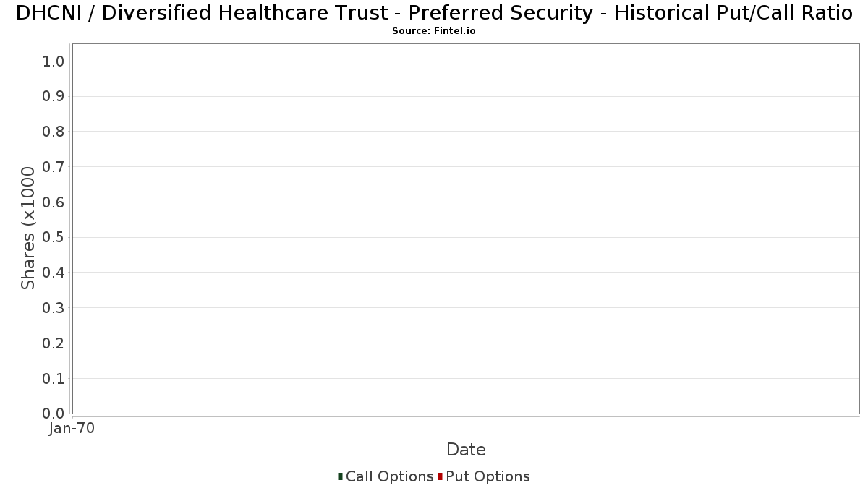The height and width of the screenshot is (488, 868).
Task: Click the 0.0 y-axis tick label
Action: [54, 414]
